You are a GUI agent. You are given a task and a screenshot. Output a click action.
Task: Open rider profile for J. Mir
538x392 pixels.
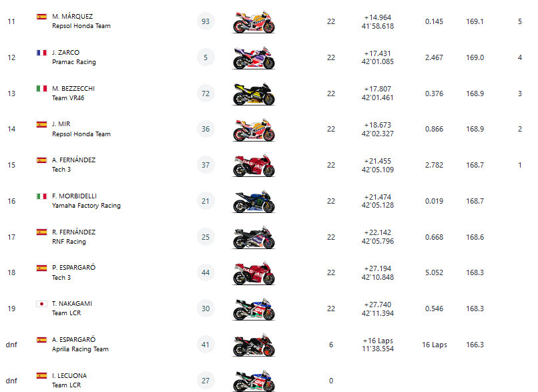pos(61,124)
